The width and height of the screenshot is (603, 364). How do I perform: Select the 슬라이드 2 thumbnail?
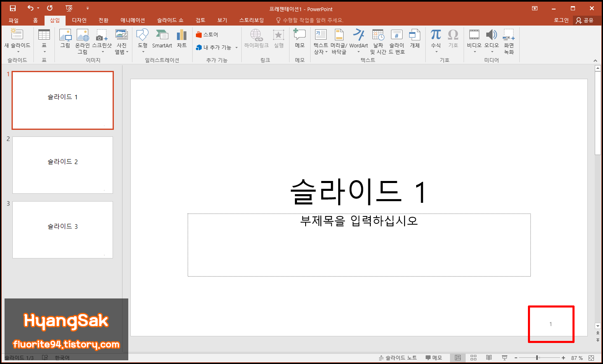coord(63,165)
